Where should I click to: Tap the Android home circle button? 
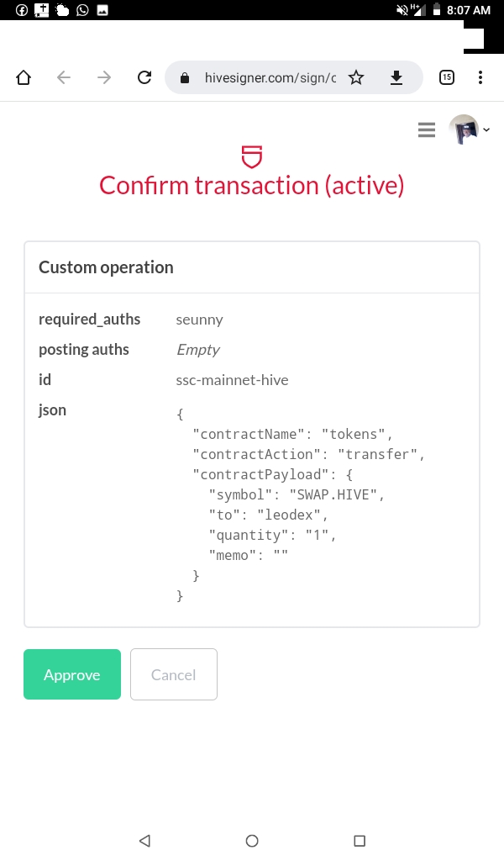coord(252,841)
